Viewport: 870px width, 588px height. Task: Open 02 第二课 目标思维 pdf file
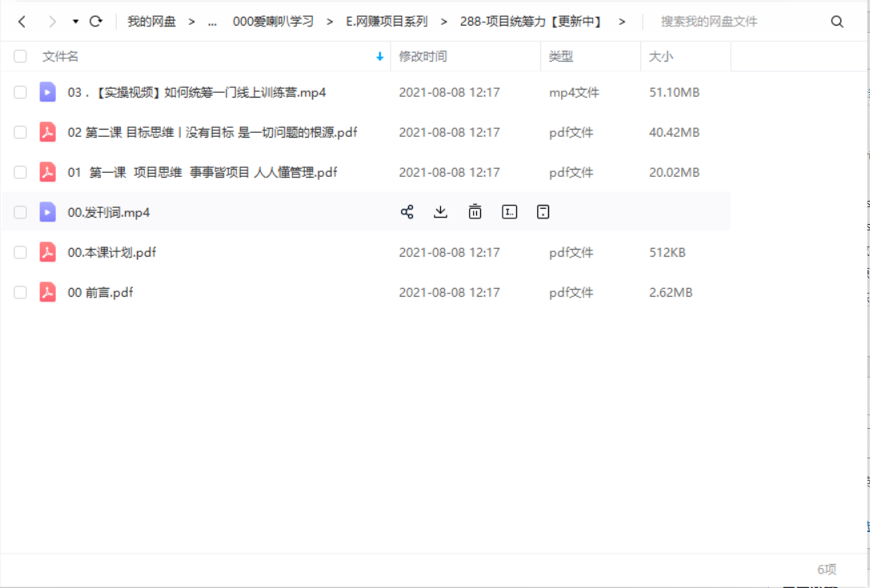click(212, 132)
